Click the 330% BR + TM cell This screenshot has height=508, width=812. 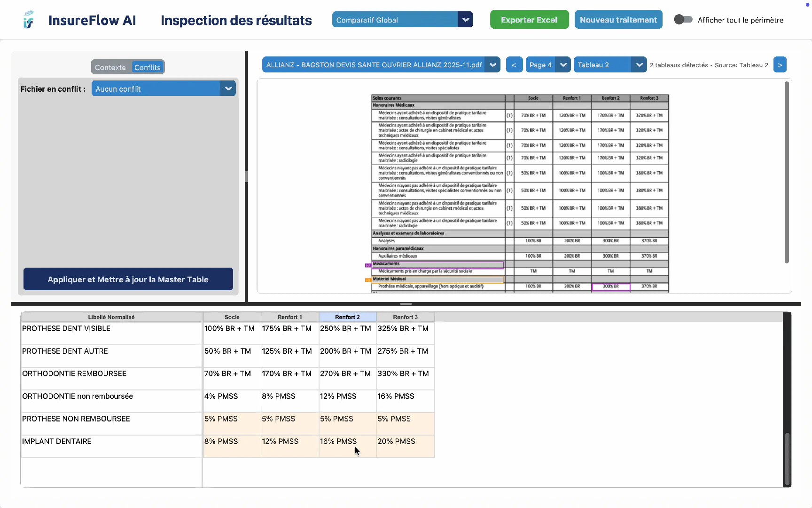(406, 378)
